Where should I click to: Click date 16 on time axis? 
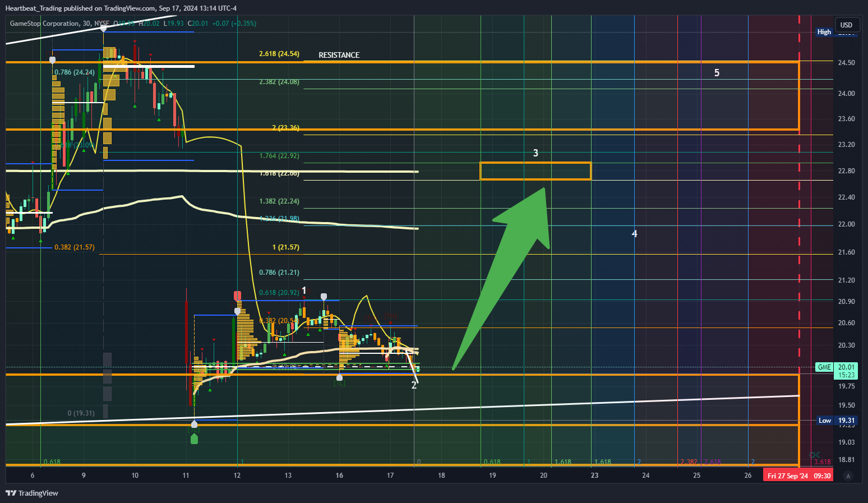[x=339, y=476]
